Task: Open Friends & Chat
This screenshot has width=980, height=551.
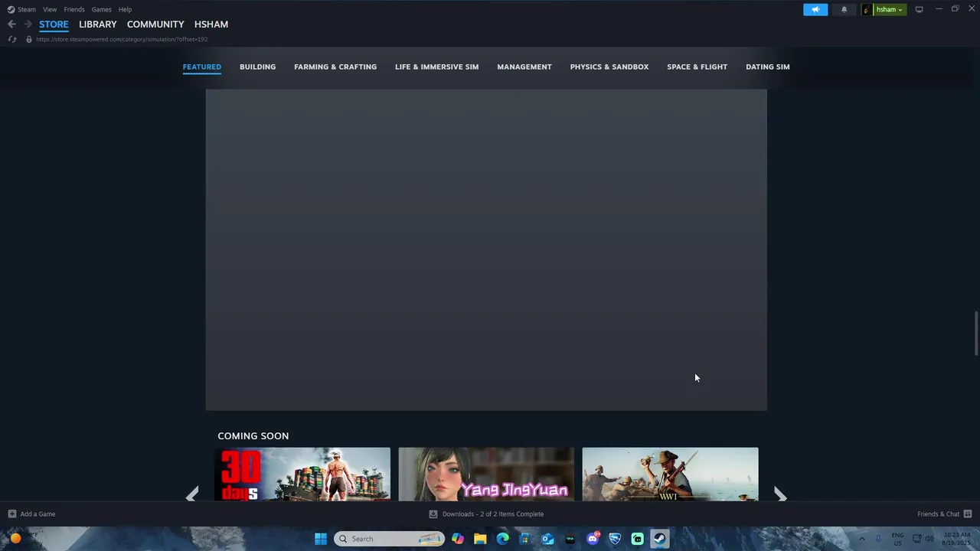Action: tap(944, 514)
